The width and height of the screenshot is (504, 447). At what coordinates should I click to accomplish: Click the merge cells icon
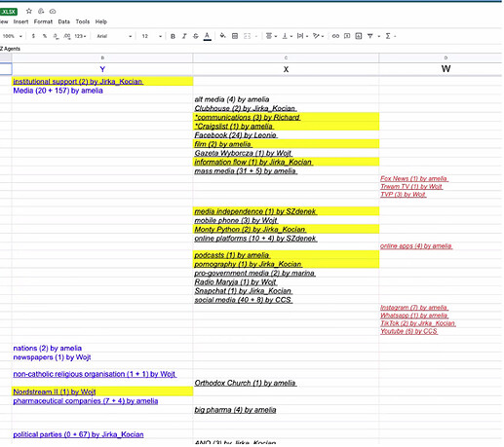(x=247, y=36)
